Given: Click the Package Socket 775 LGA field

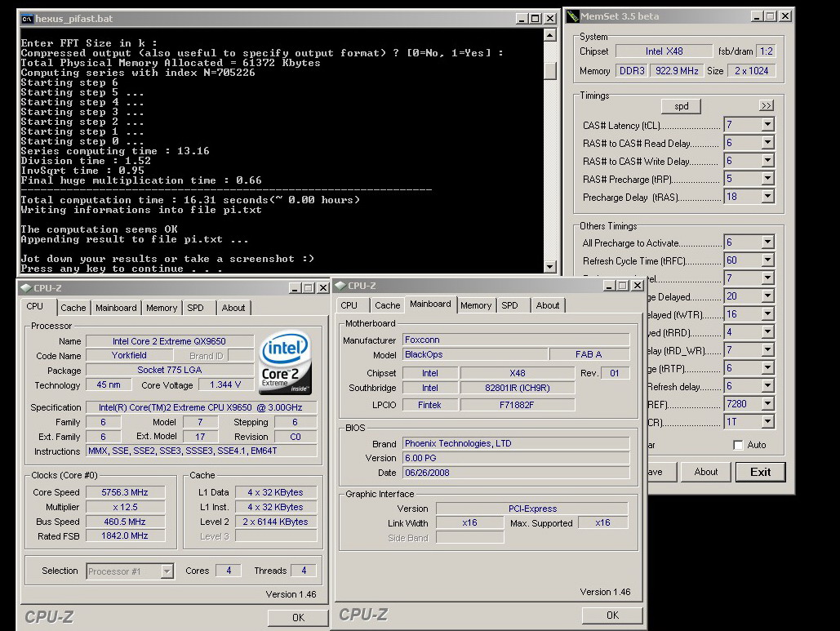Looking at the screenshot, I should (169, 370).
